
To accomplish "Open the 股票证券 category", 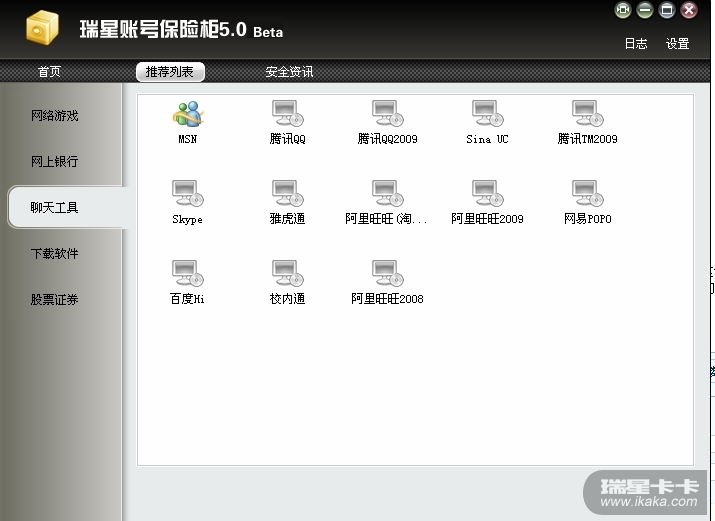I will tap(55, 299).
